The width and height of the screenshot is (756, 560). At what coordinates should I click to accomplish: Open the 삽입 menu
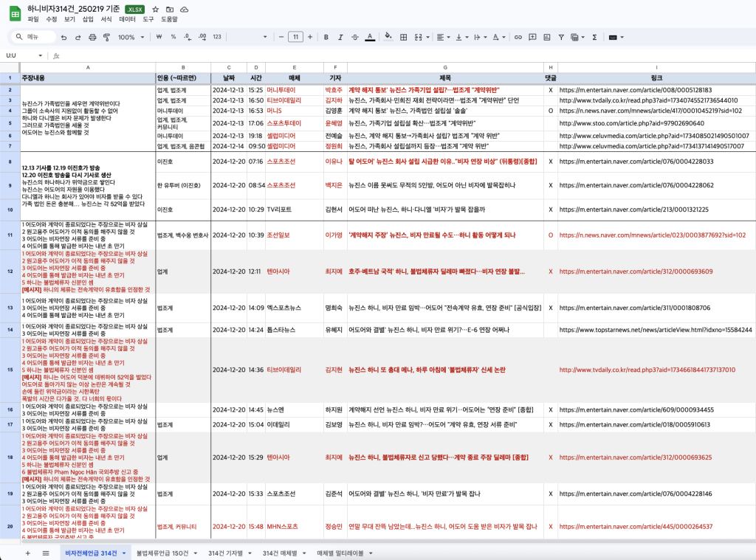coord(89,19)
